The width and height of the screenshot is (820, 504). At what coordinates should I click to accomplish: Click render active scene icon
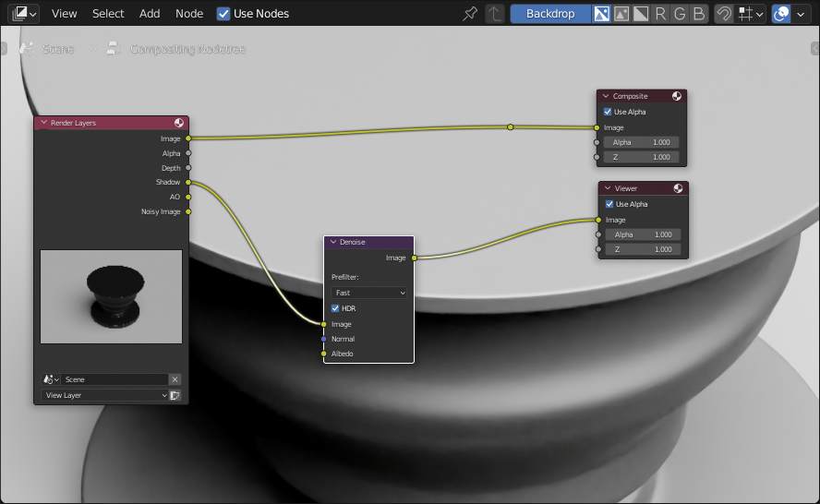pos(175,395)
